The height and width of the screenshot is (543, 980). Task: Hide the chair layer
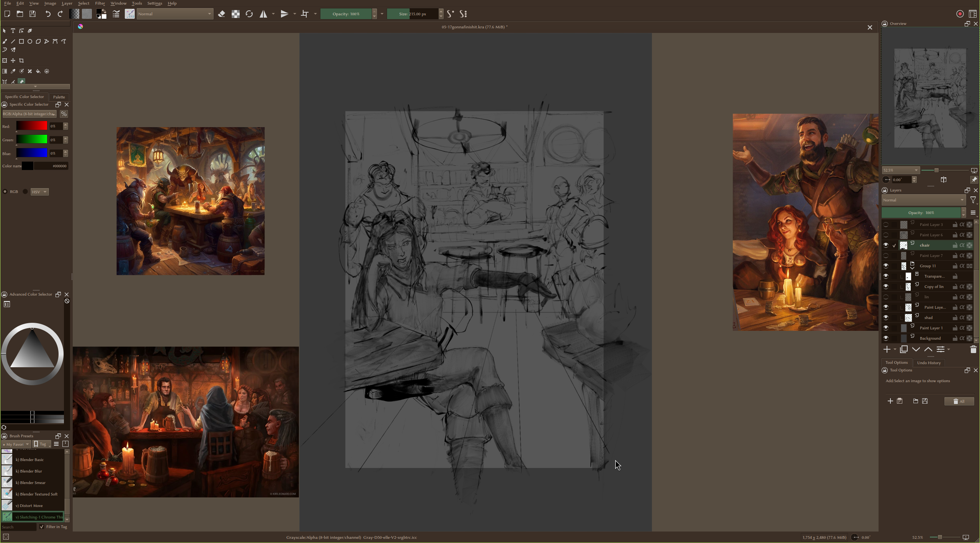click(886, 245)
